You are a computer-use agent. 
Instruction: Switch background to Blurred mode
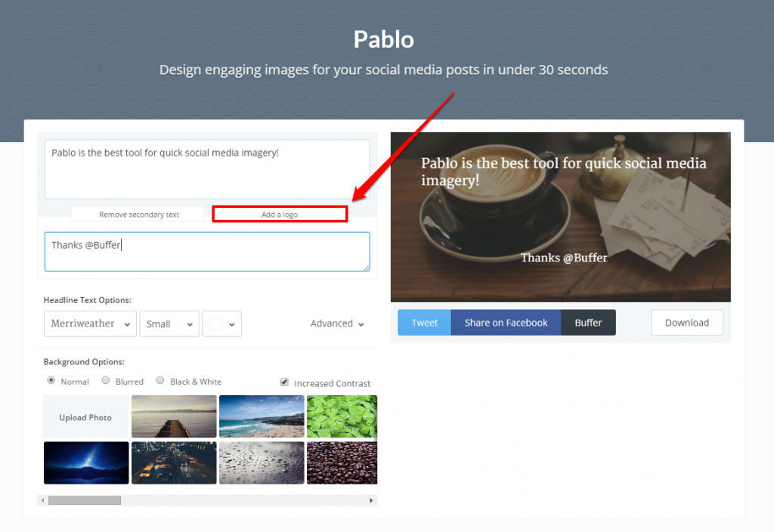pyautogui.click(x=106, y=381)
